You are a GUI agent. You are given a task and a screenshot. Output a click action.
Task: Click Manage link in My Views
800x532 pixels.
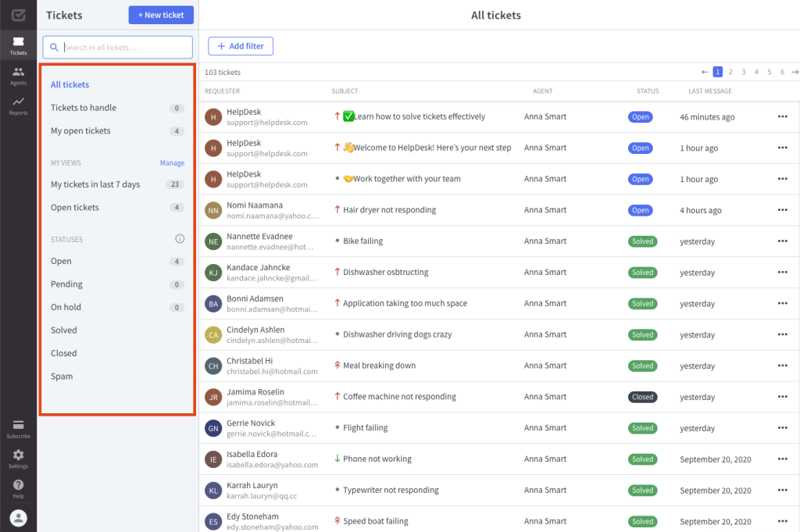172,163
